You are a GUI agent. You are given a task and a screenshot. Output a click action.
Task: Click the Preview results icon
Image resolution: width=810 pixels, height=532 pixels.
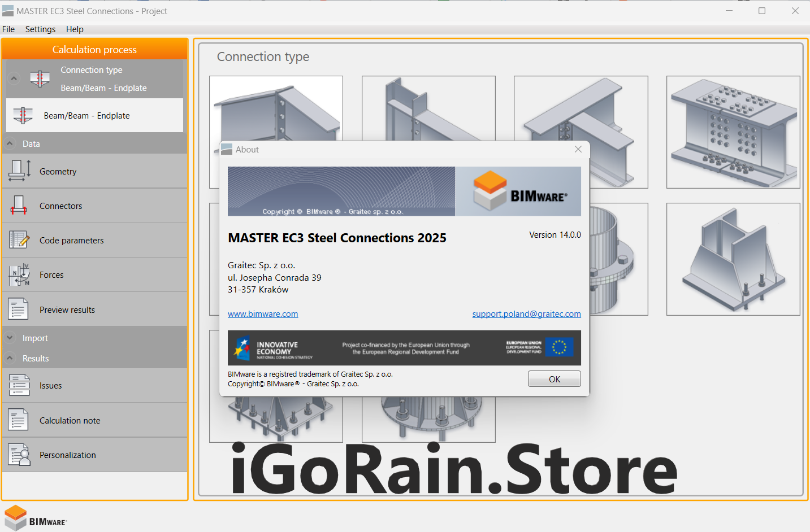pos(18,309)
